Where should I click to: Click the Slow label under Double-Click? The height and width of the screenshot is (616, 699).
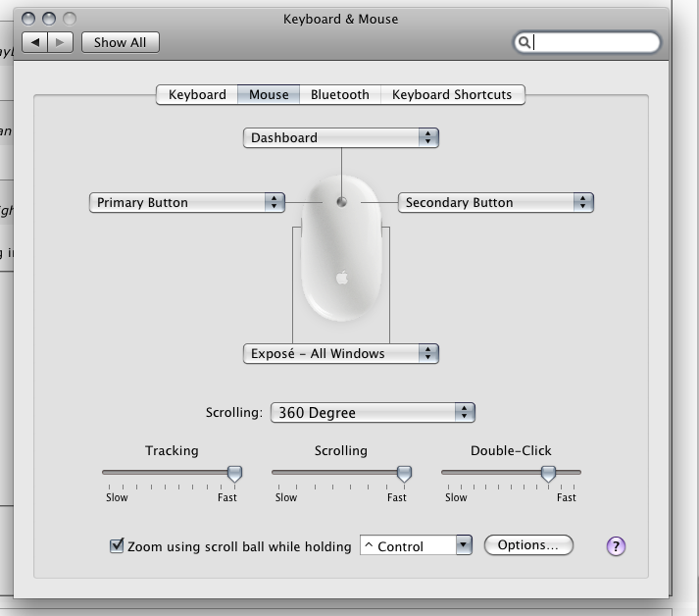456,497
